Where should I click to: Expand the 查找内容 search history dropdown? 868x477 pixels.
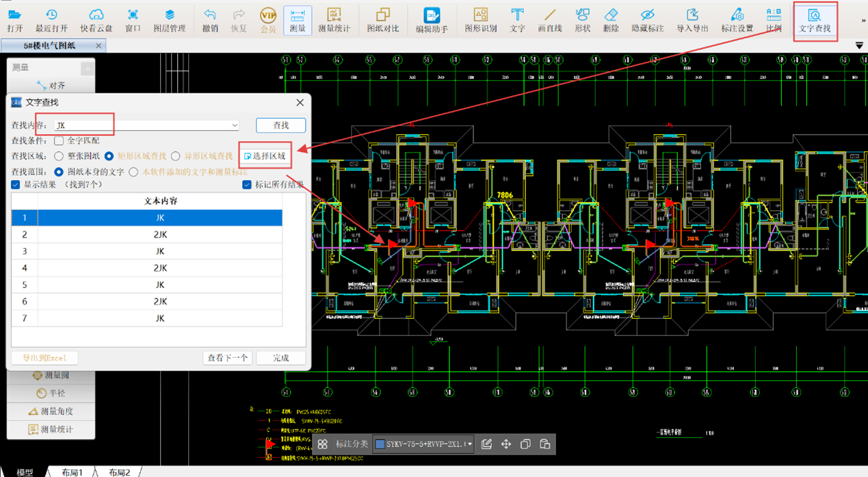coord(234,126)
